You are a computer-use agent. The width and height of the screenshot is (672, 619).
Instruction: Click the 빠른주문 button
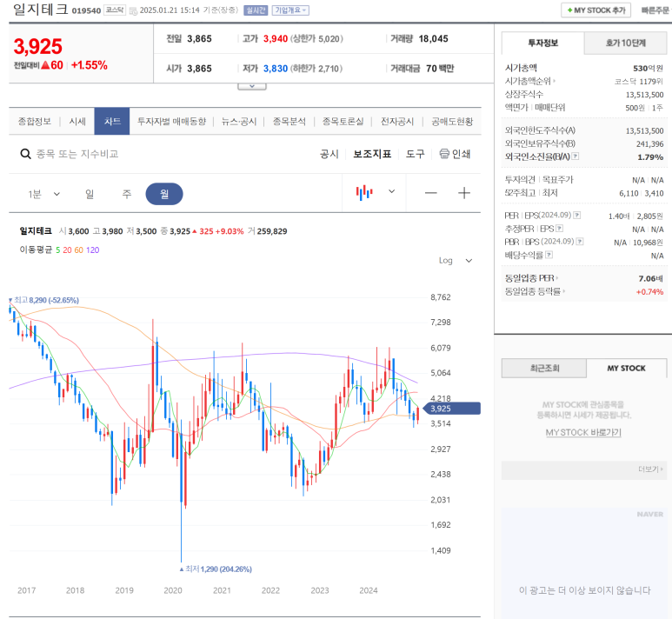(655, 10)
